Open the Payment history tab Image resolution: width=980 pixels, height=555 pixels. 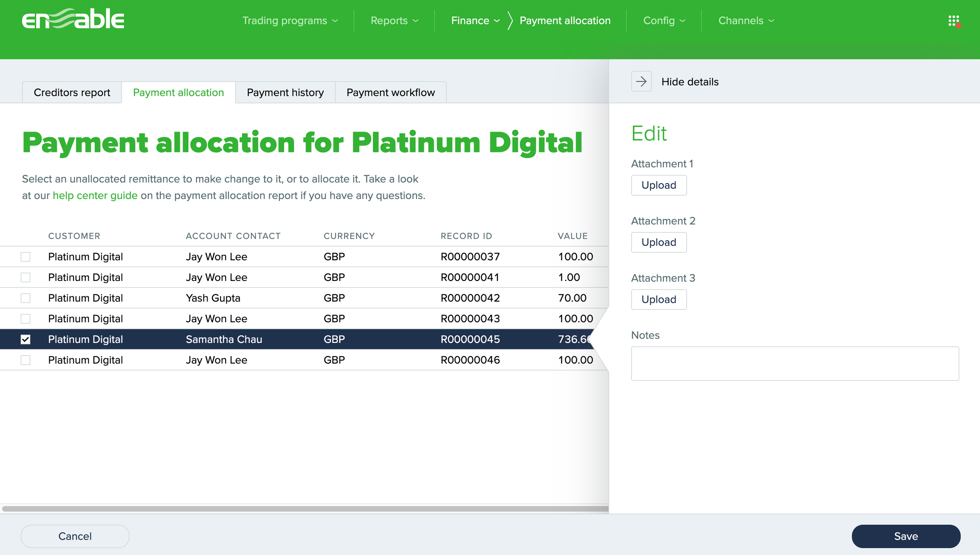click(285, 93)
